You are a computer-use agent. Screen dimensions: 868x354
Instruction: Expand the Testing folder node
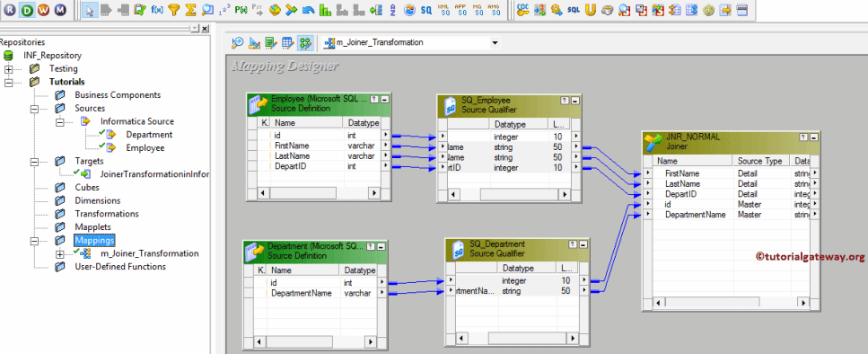point(9,69)
